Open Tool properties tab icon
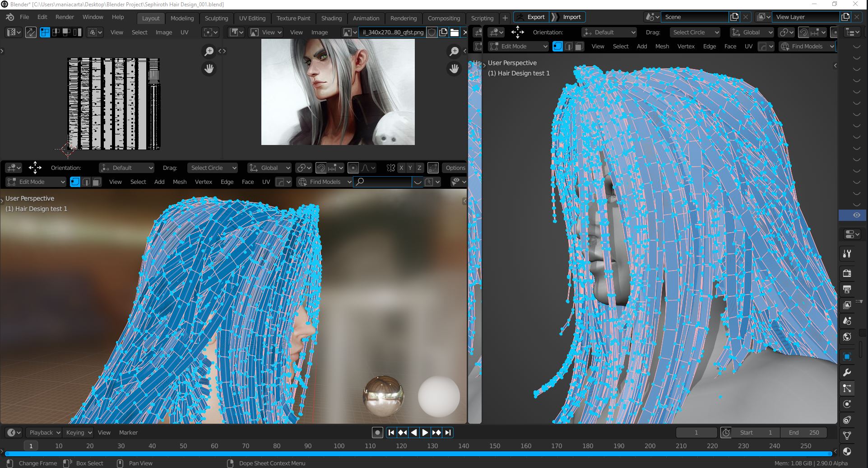The width and height of the screenshot is (868, 468). click(x=847, y=254)
